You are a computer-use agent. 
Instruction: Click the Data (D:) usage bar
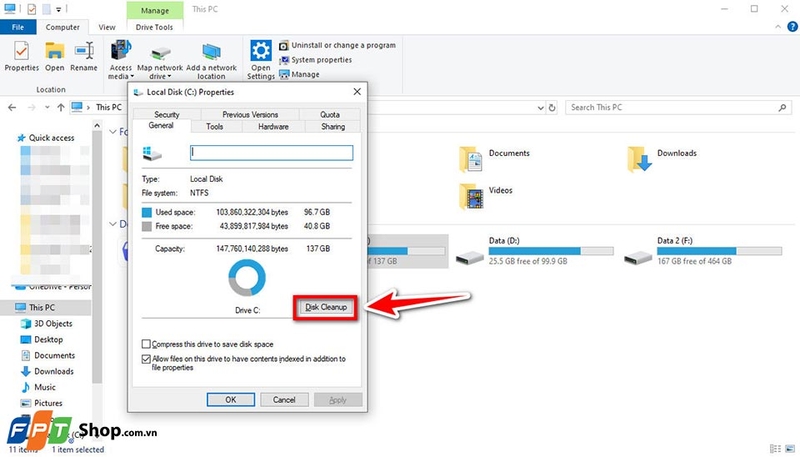[551, 251]
